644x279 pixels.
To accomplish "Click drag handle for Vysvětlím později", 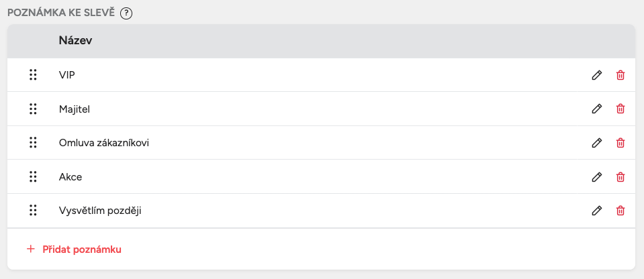I will 32,211.
